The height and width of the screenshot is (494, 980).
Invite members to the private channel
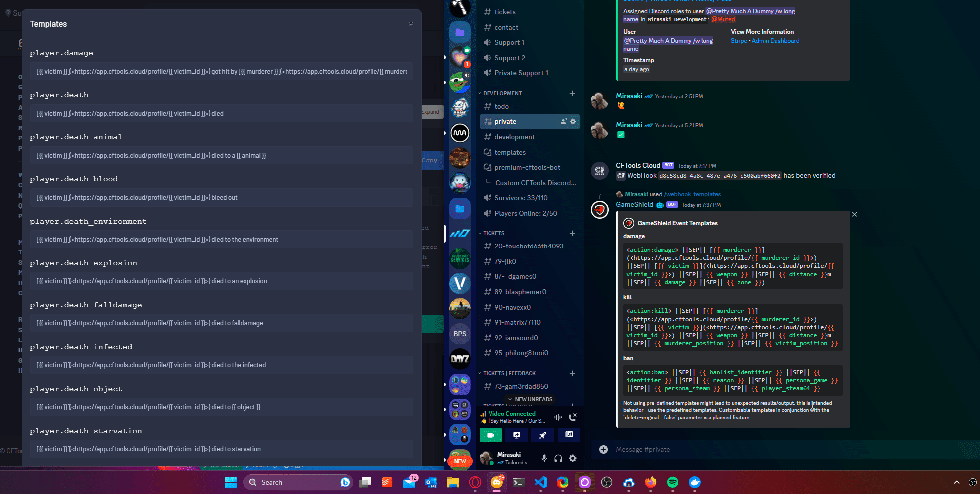point(564,121)
